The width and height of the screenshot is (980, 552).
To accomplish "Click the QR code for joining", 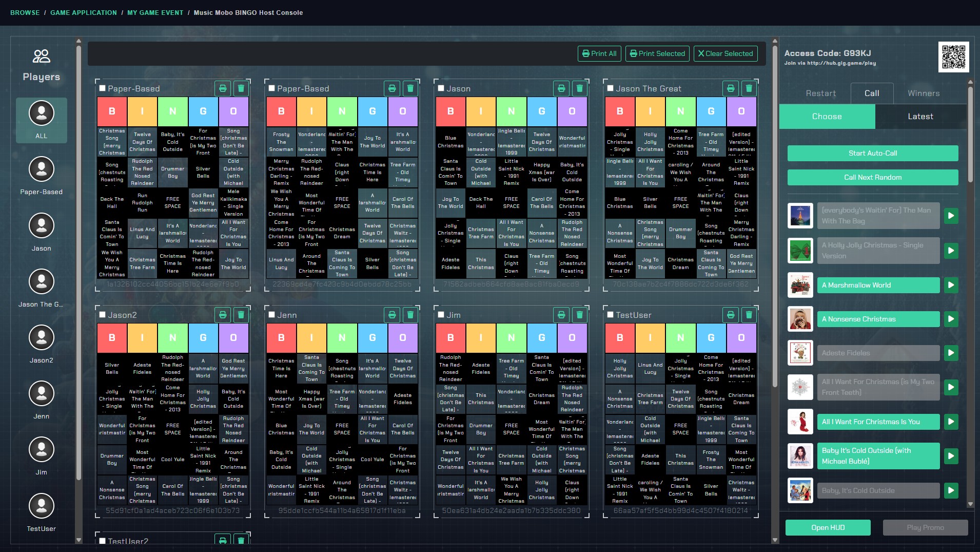I will pos(953,57).
